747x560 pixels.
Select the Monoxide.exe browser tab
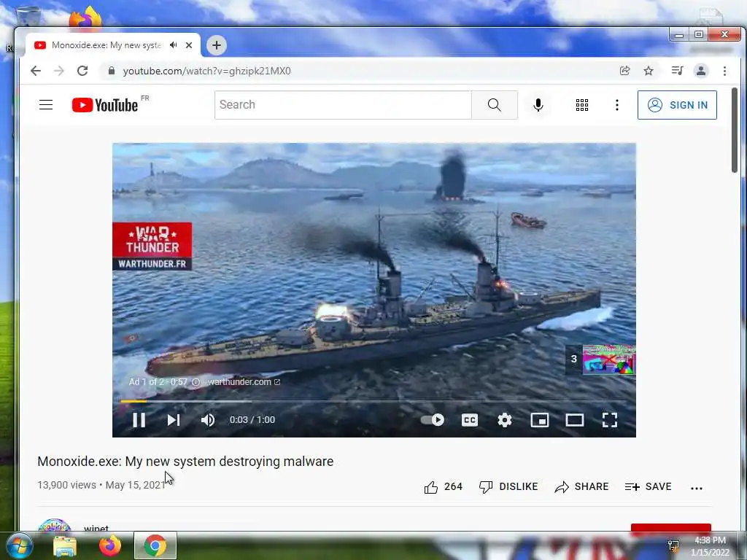click(107, 45)
